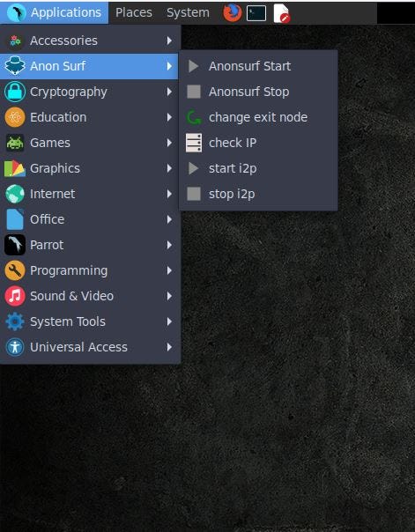Expand the Office submenu arrow
The image size is (415, 532).
(x=169, y=219)
